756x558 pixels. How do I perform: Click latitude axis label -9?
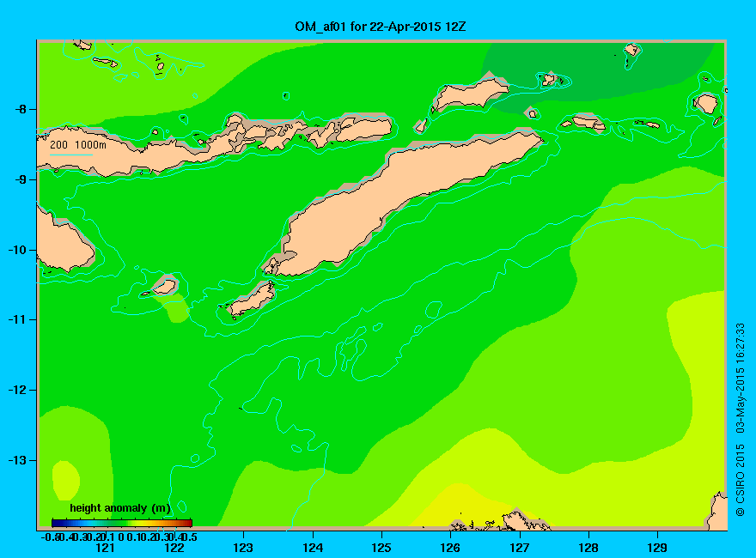point(19,179)
